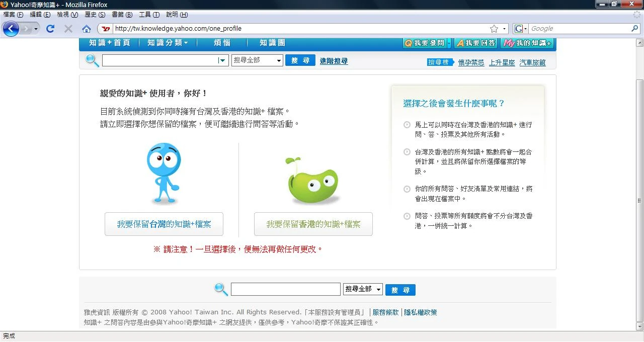Open the 檢視 (V) menu
Screen dimensions: 644x342
click(67, 15)
